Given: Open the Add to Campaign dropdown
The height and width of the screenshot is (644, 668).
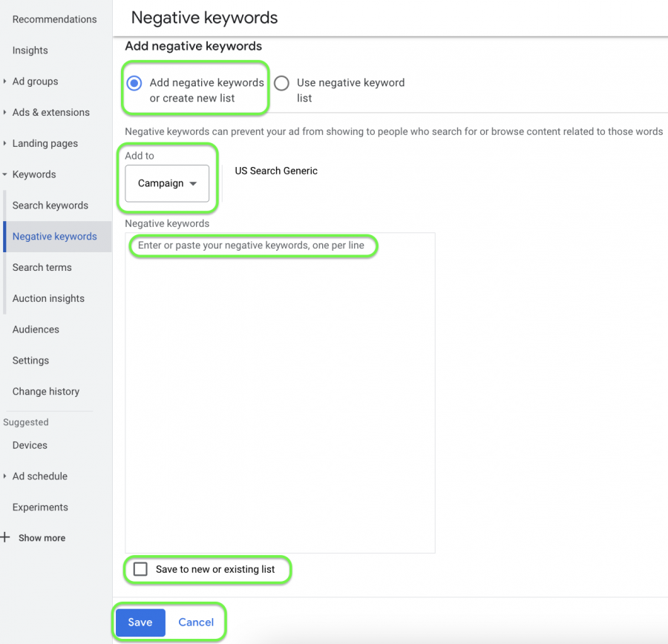Looking at the screenshot, I should pyautogui.click(x=167, y=183).
